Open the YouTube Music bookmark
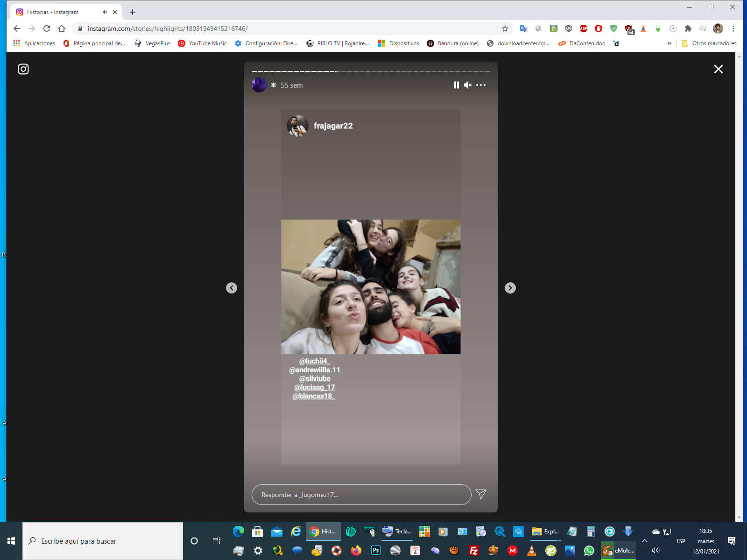 [x=203, y=43]
